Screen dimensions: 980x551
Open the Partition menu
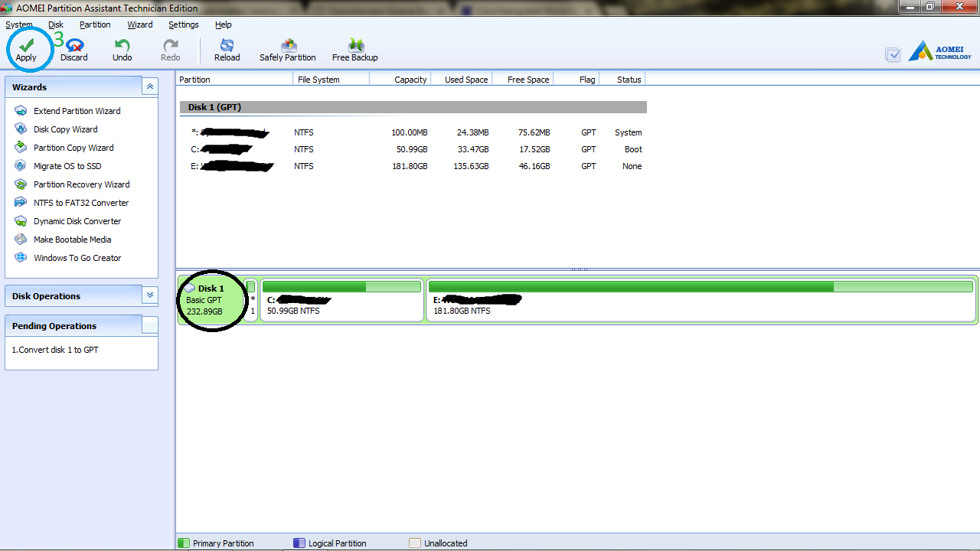[95, 24]
